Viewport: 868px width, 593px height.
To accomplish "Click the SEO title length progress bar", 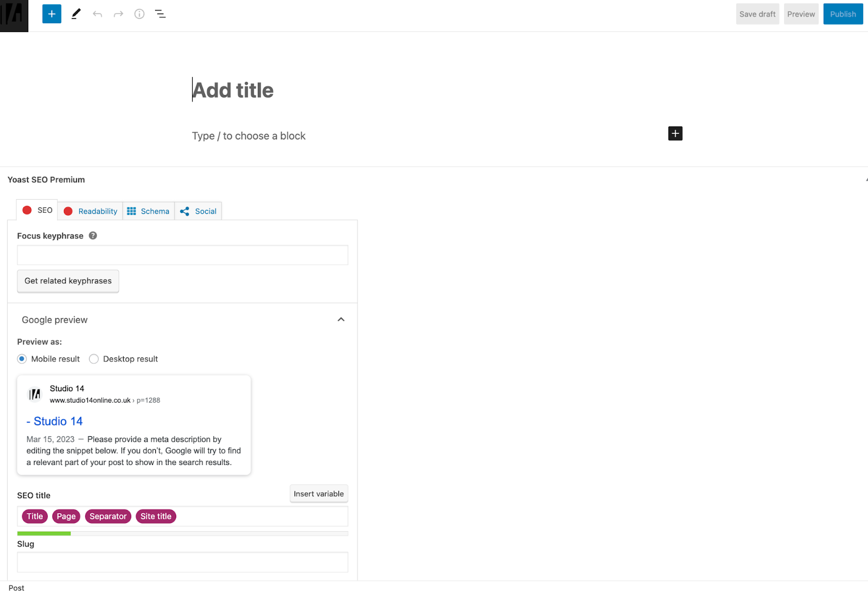I will (x=182, y=533).
